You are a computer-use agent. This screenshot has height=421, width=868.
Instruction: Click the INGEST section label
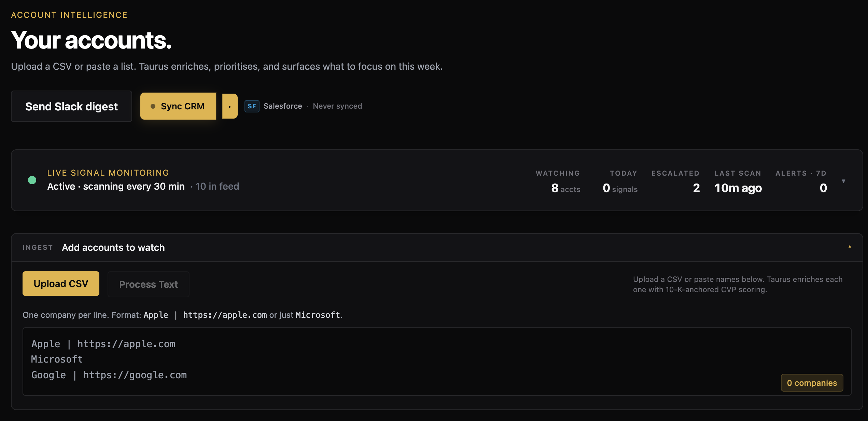coord(38,247)
